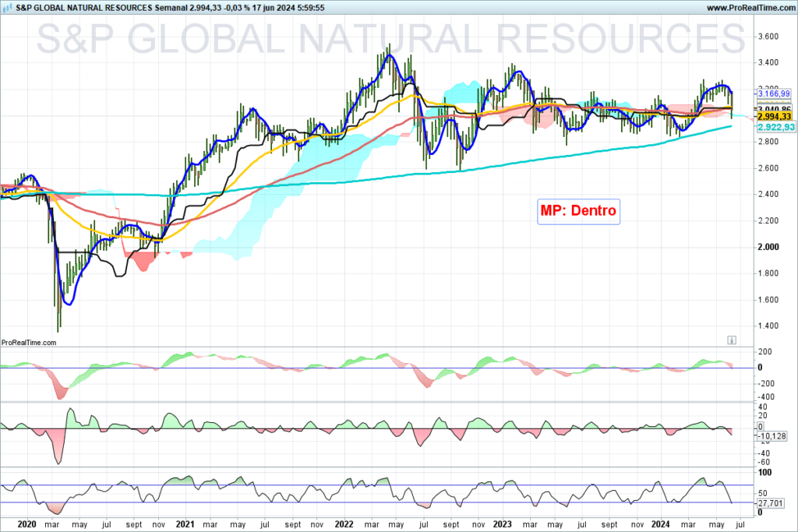
Task: Click the cyan 2.922,93 price label
Action: tap(775, 127)
